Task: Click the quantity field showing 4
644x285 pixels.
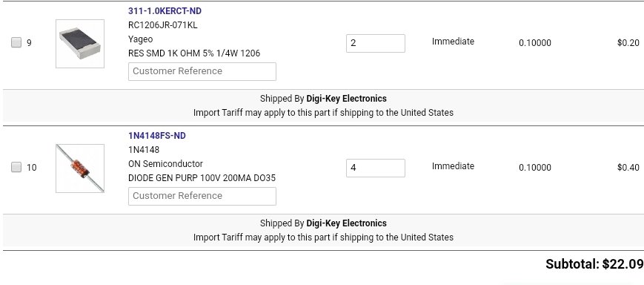Action: pos(376,168)
